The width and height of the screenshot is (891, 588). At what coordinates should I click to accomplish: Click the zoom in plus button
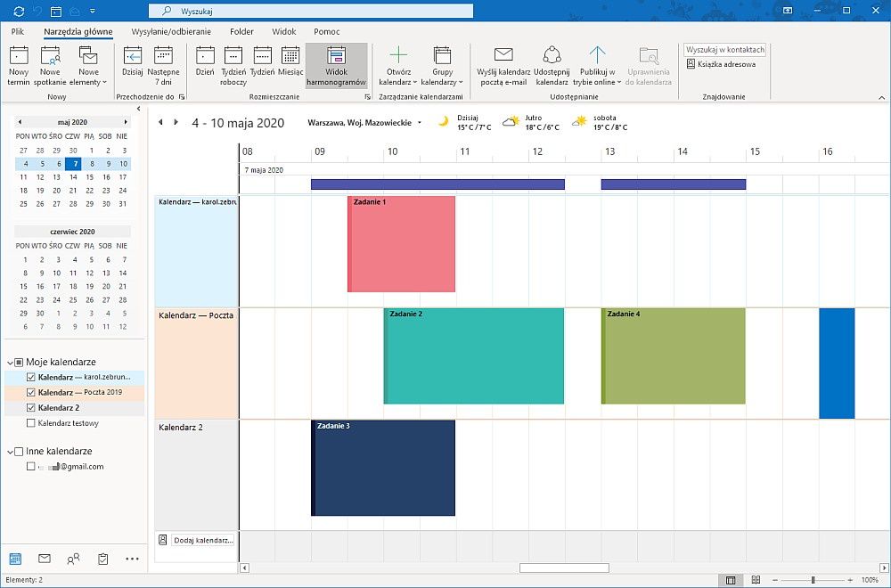(x=850, y=580)
